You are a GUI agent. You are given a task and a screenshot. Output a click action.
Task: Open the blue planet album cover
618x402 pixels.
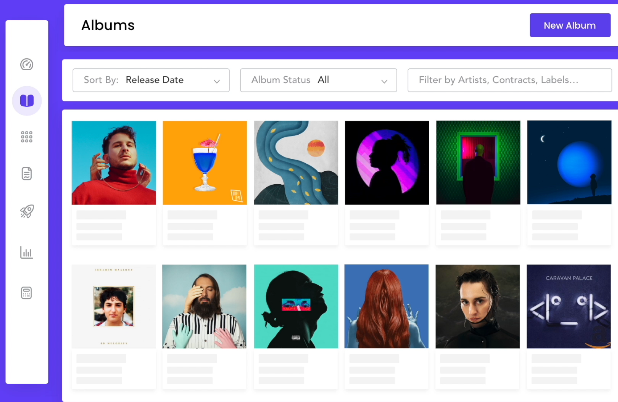pos(568,163)
